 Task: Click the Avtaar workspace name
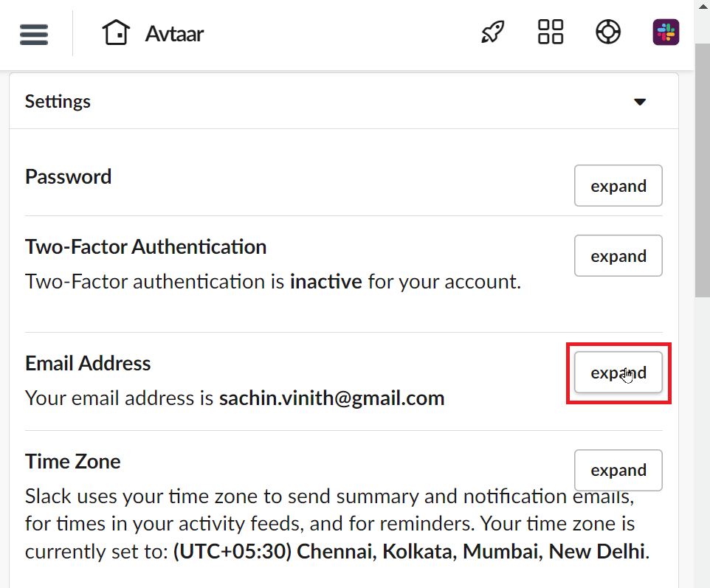coord(174,34)
